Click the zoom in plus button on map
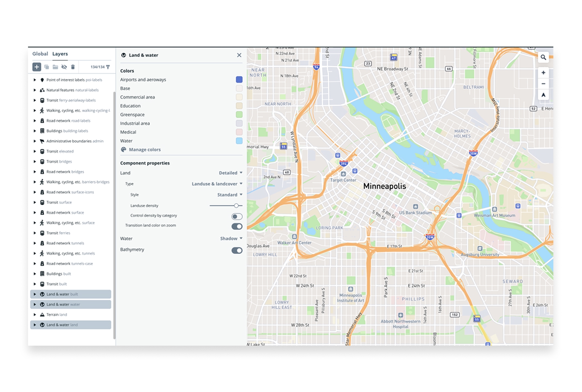Viewport: 582px width, 392px height. (543, 72)
